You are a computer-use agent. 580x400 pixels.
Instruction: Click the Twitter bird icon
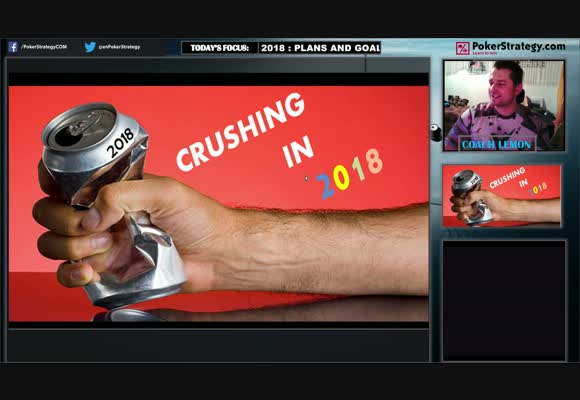click(x=90, y=47)
